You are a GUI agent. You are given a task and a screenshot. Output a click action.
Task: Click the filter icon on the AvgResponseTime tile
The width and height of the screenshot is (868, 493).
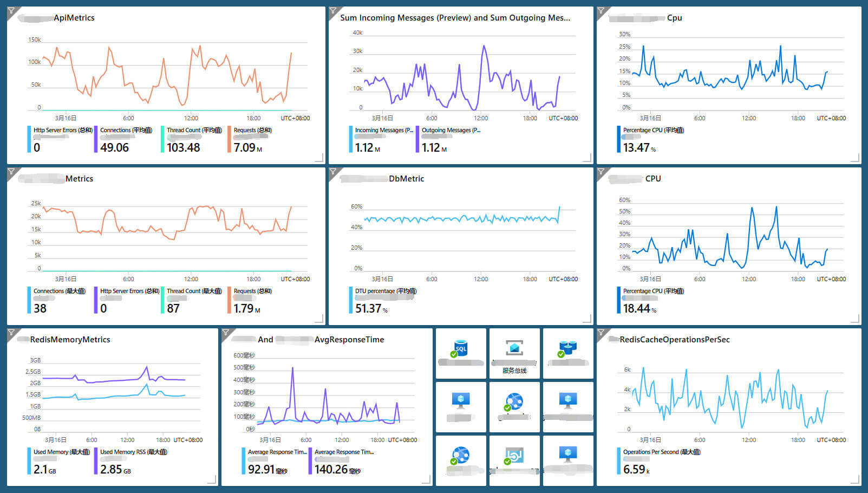coord(226,333)
